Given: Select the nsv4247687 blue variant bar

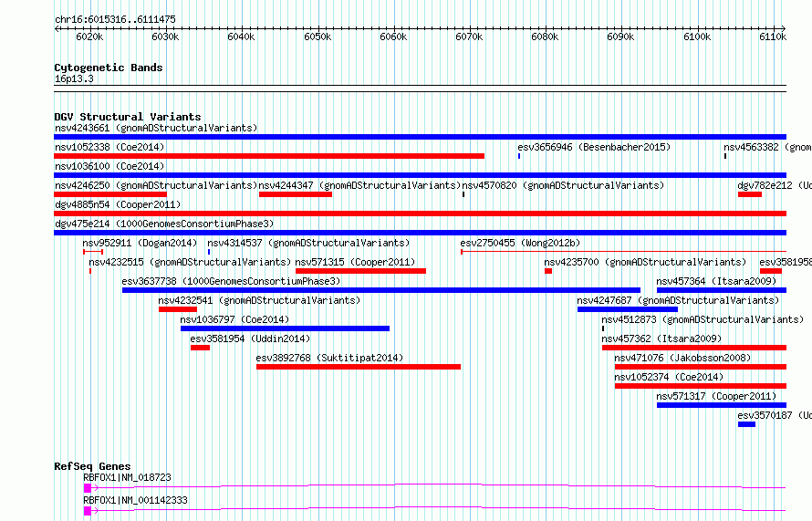Looking at the screenshot, I should coord(628,309).
